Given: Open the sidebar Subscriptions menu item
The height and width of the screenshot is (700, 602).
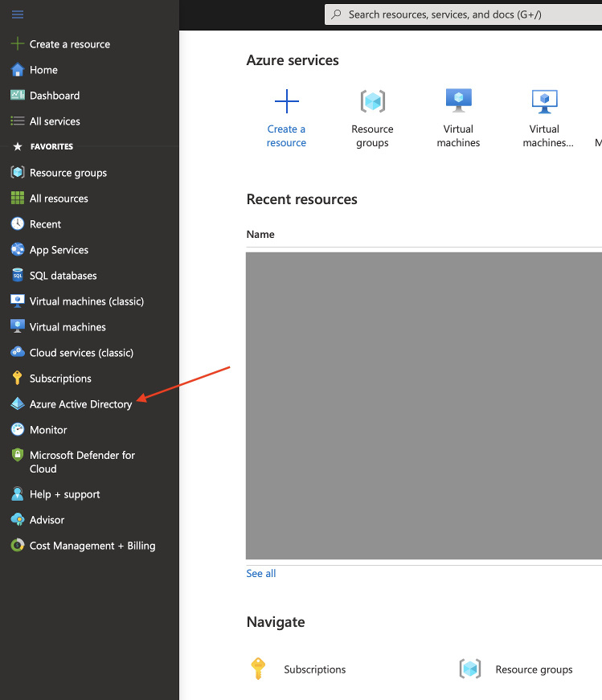Looking at the screenshot, I should (60, 379).
